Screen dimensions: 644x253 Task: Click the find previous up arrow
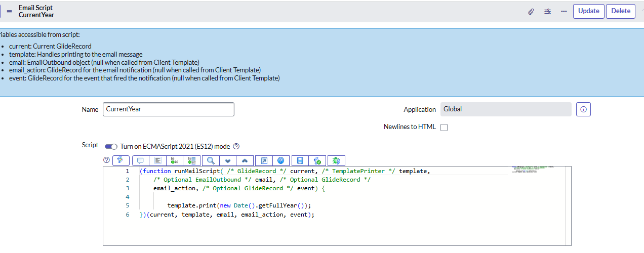coord(245,160)
